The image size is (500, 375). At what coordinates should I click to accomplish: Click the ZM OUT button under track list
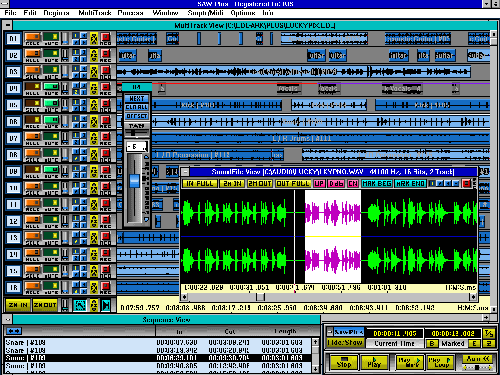(x=45, y=305)
